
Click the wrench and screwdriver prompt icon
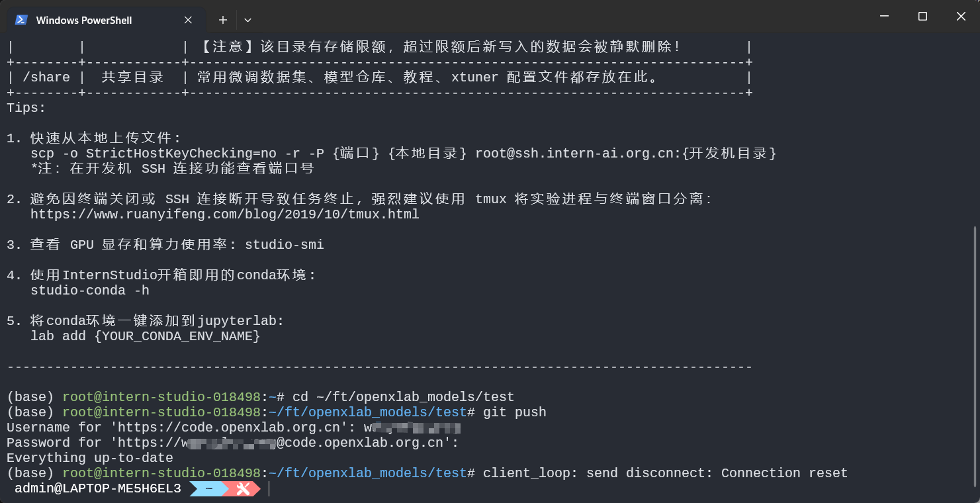coord(243,489)
